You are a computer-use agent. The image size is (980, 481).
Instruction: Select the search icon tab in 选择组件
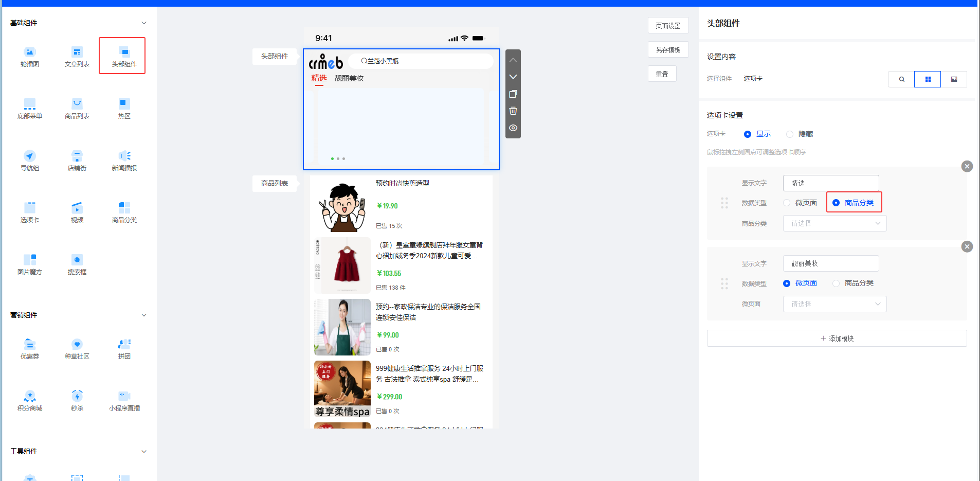(x=901, y=79)
